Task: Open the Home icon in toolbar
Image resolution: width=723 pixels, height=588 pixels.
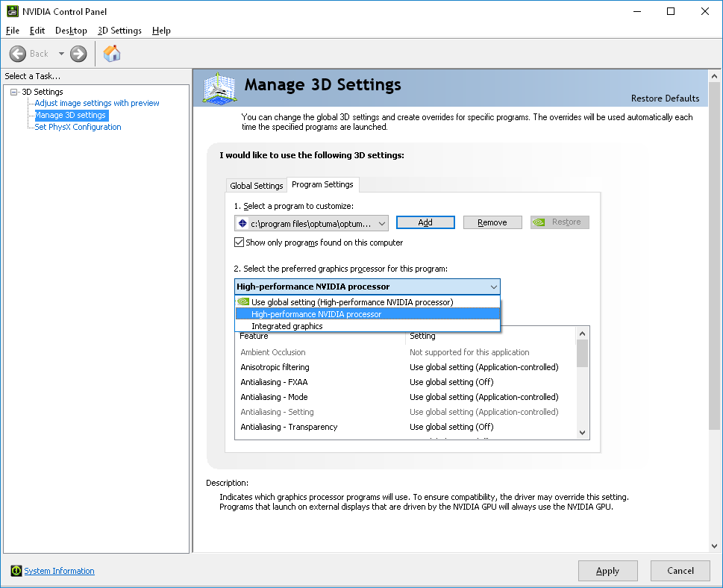Action: coord(112,54)
